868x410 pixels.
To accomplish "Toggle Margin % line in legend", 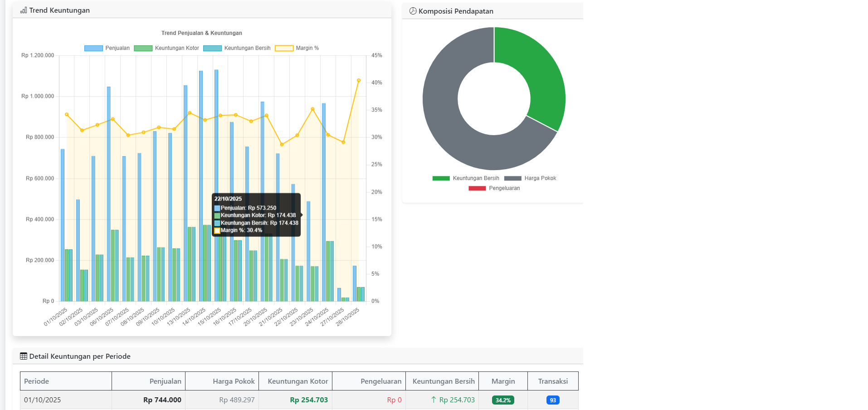I will [x=297, y=48].
